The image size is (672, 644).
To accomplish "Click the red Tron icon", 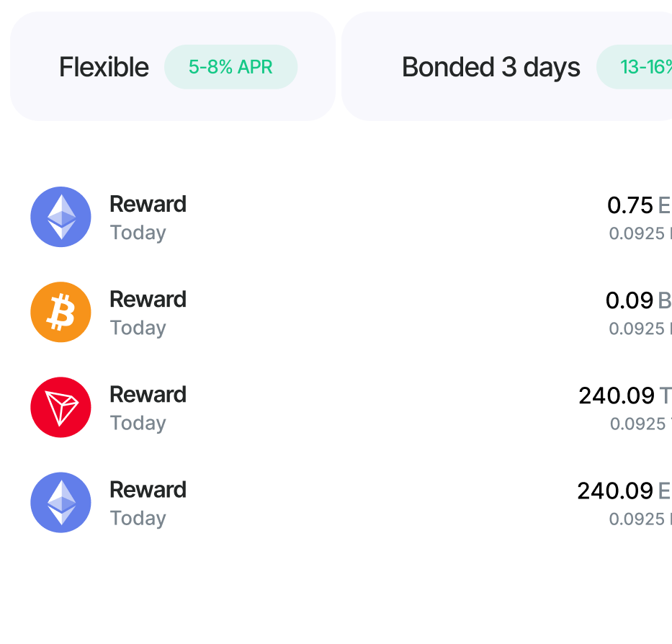I will [x=61, y=407].
